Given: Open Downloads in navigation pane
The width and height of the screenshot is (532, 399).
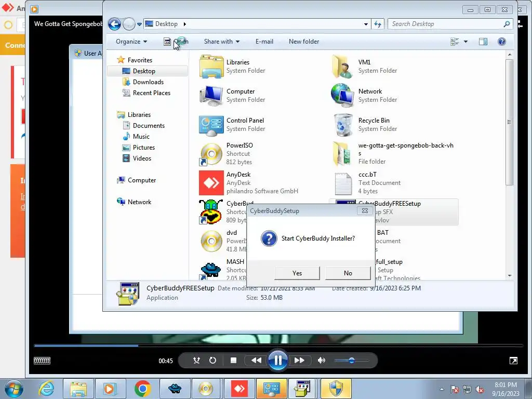Looking at the screenshot, I should click(x=148, y=82).
